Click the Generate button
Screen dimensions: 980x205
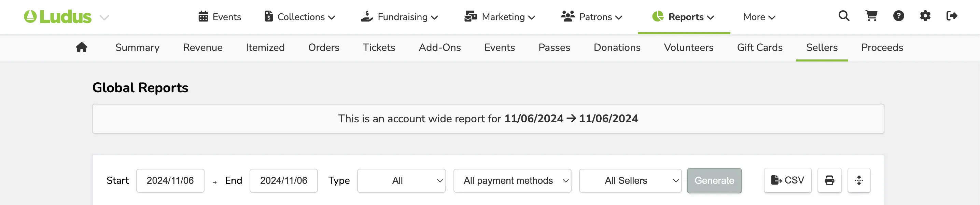click(x=714, y=181)
